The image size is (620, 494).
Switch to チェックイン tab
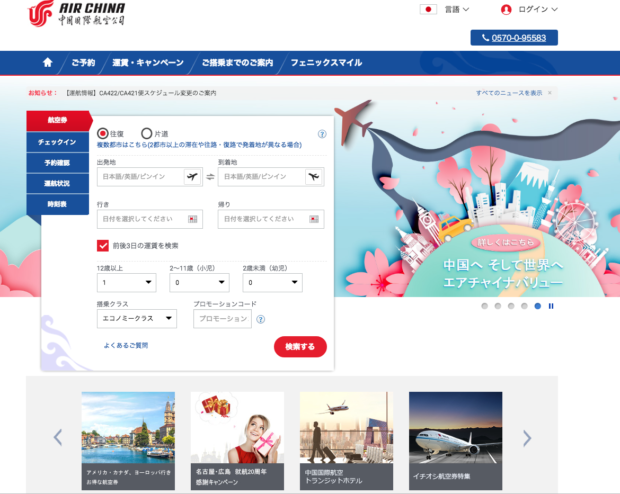(x=58, y=142)
